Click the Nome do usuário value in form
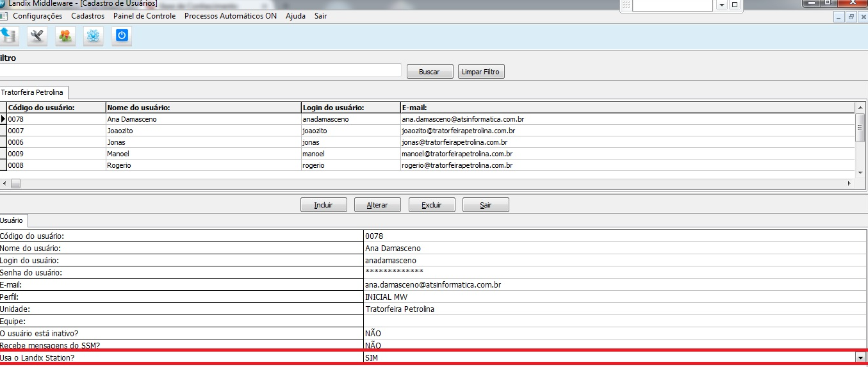 tap(615, 248)
